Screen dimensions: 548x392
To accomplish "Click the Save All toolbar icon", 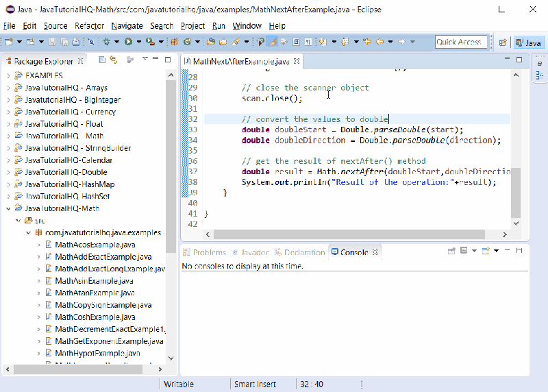I will pos(64,42).
